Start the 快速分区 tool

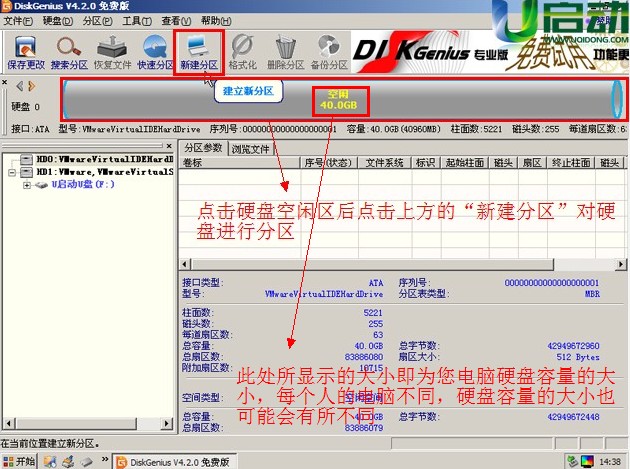[x=155, y=52]
